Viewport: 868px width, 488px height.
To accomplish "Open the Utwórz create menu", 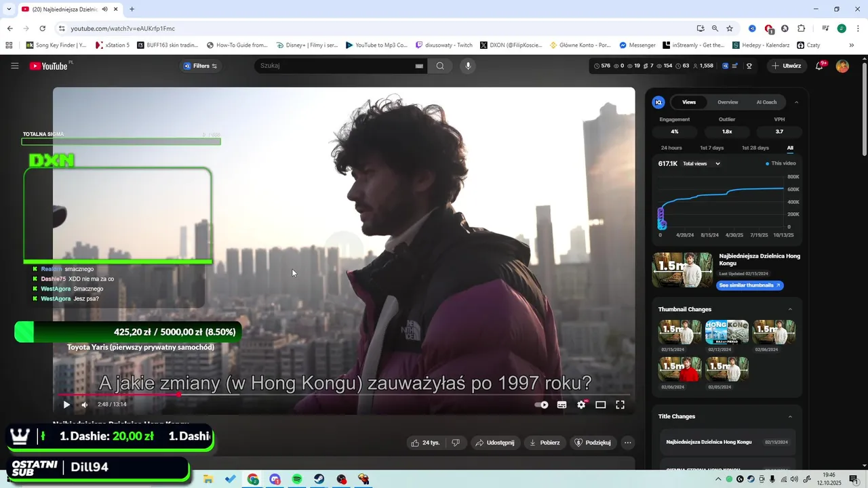I will [787, 66].
